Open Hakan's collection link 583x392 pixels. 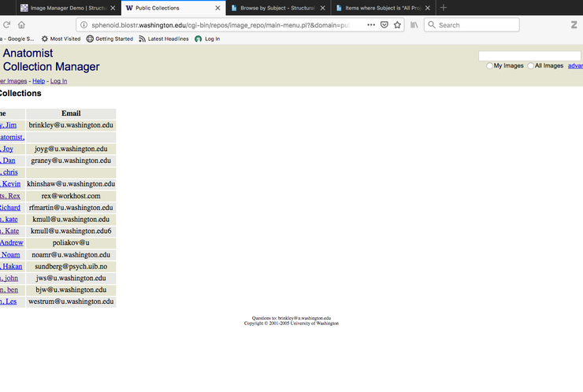click(11, 266)
